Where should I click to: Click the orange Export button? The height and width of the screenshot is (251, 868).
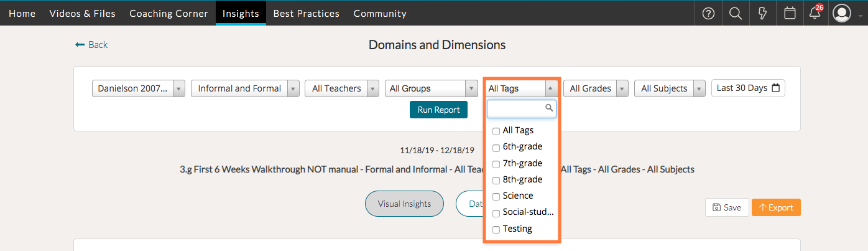coord(775,207)
